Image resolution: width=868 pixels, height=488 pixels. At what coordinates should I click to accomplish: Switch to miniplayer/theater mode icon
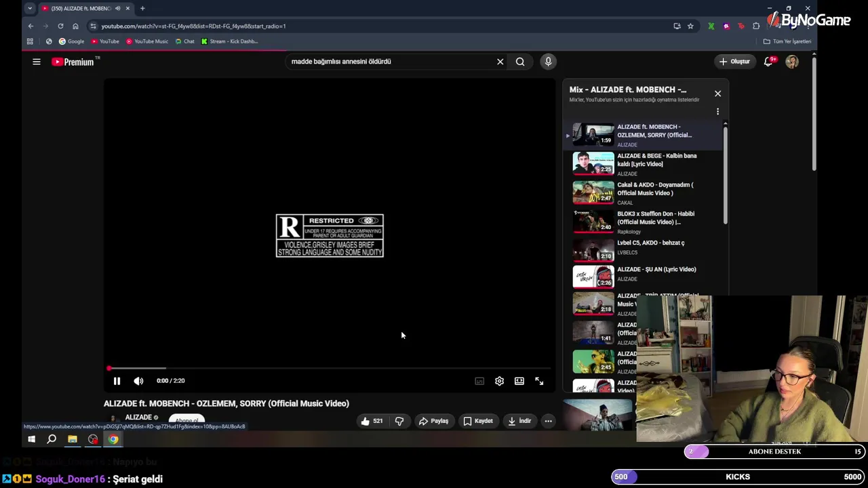click(519, 381)
